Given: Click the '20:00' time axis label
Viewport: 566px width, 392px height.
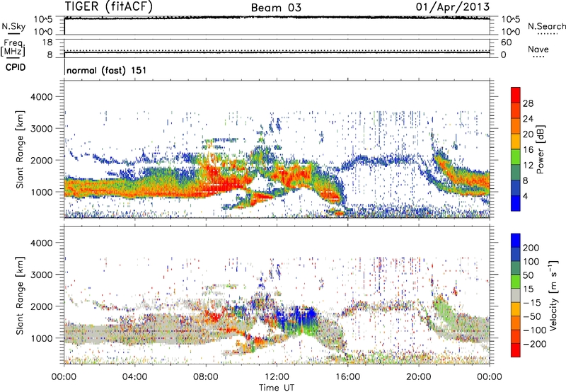Looking at the screenshot, I should 419,377.
